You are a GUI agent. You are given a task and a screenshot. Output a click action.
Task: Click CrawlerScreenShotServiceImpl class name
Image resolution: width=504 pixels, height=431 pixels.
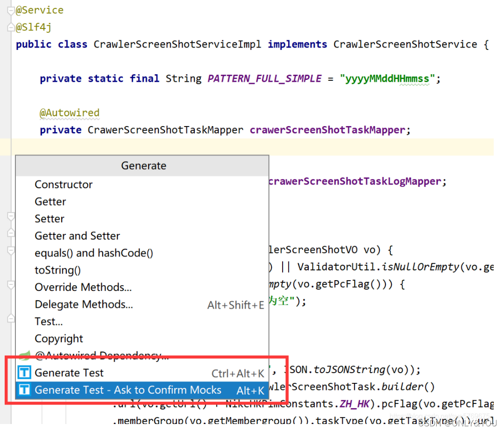click(177, 44)
